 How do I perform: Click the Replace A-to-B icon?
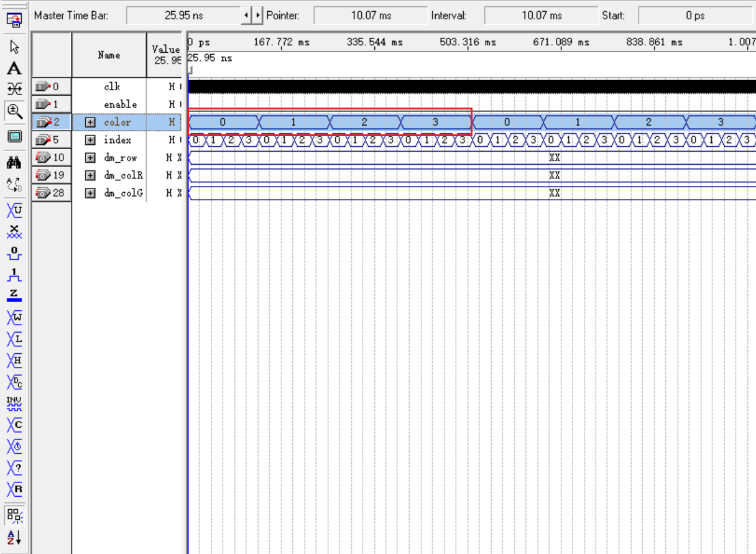coord(15,184)
